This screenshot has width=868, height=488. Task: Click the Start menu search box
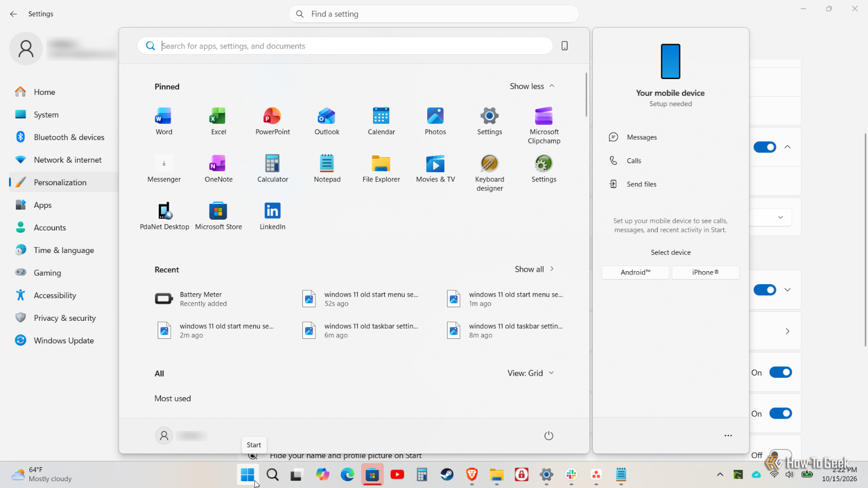click(345, 46)
